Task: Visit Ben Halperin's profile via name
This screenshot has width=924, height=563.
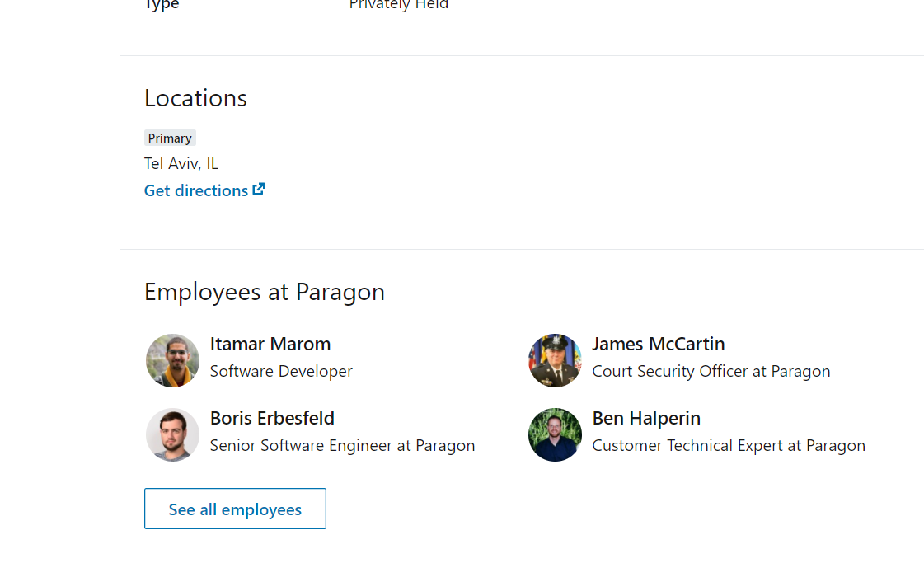Action: (x=646, y=418)
